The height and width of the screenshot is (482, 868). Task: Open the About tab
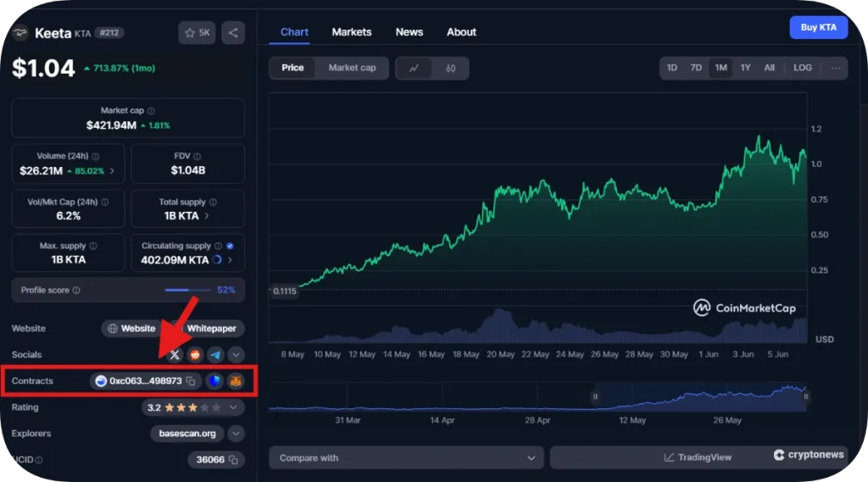462,32
